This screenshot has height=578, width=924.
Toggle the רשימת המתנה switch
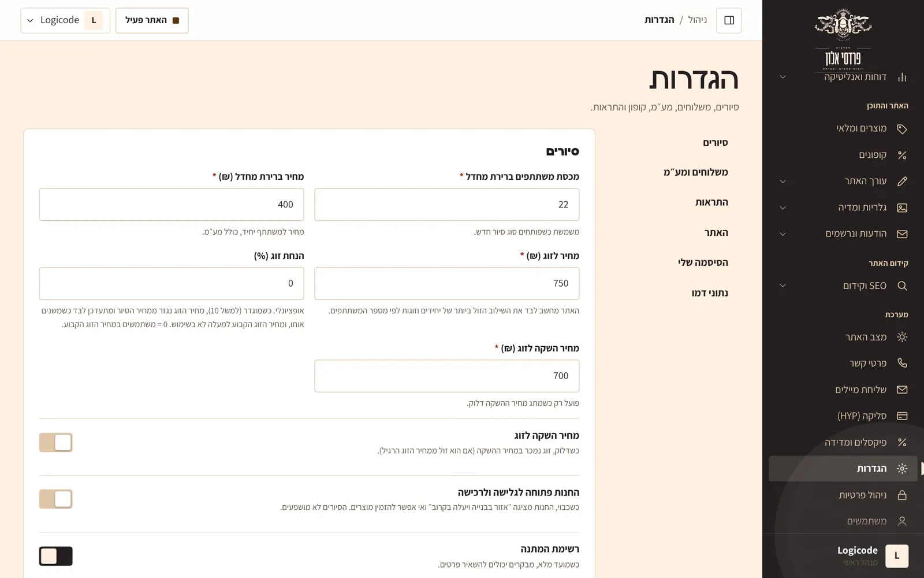[x=56, y=556]
